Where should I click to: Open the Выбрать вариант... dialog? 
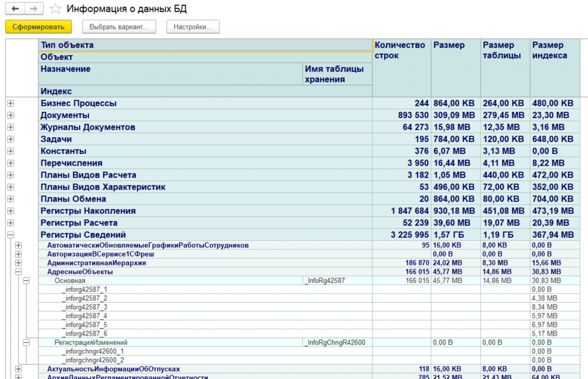119,27
